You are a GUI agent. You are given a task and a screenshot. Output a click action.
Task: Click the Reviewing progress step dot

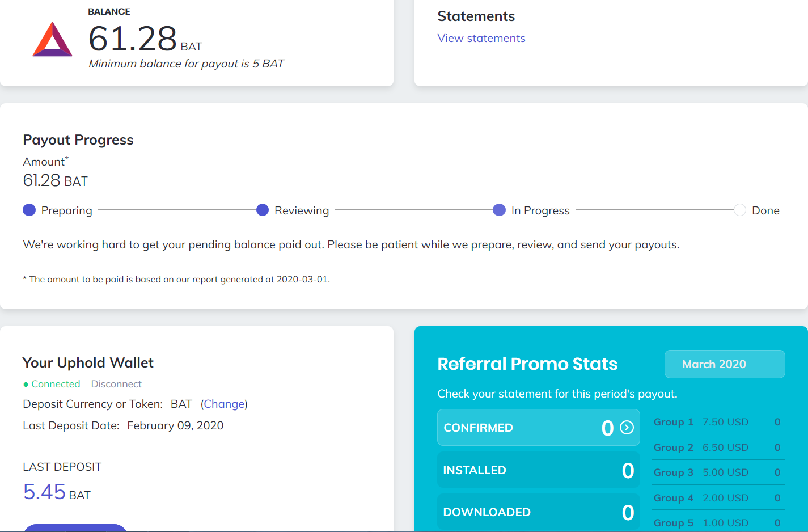(263, 210)
